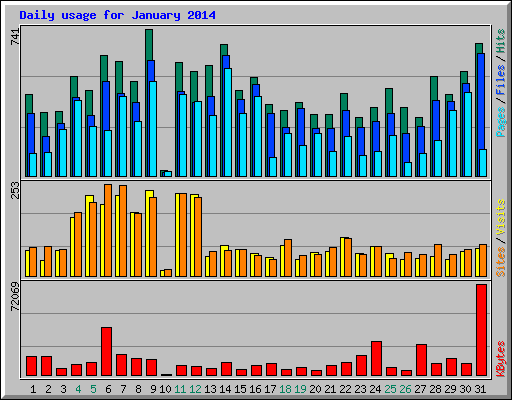Click the day 24 red KBytes bar

tap(376, 358)
